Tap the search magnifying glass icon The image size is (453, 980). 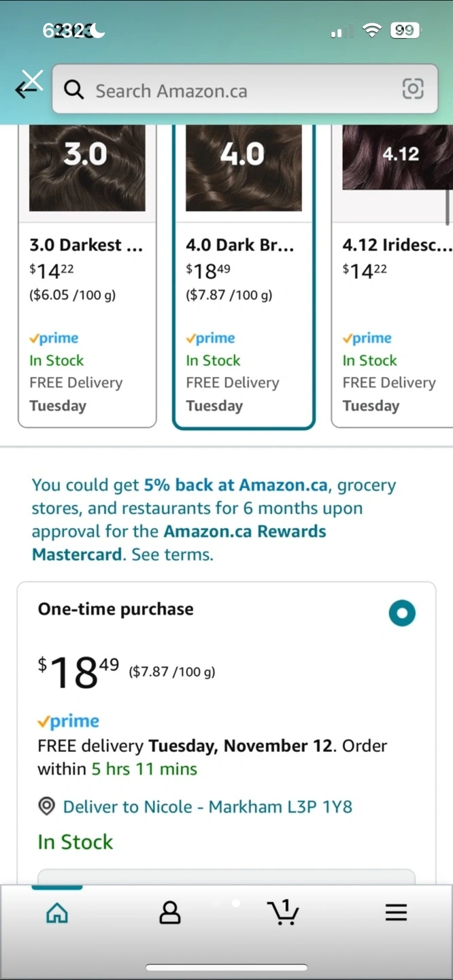click(x=73, y=89)
